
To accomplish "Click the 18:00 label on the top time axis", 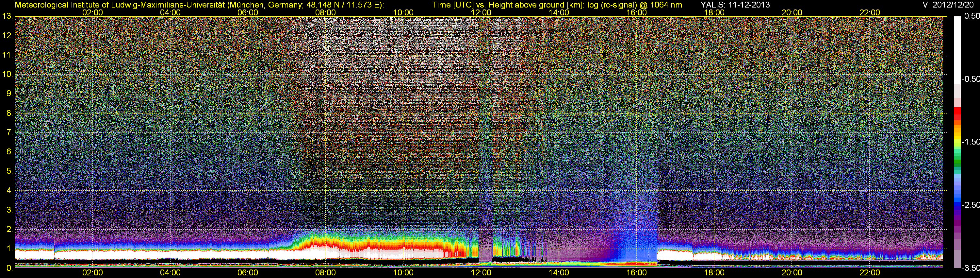I will click(x=714, y=12).
